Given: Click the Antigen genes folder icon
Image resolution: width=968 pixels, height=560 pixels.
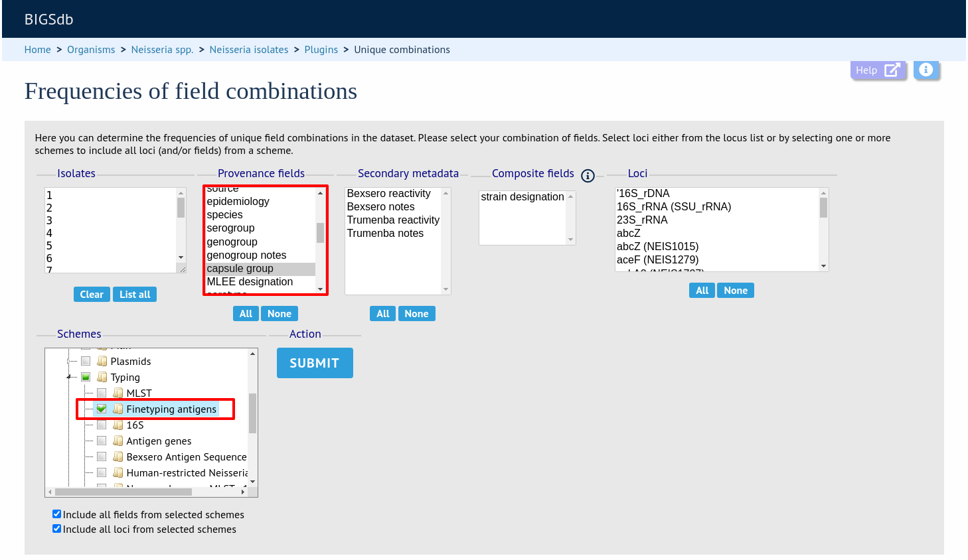Looking at the screenshot, I should (118, 441).
